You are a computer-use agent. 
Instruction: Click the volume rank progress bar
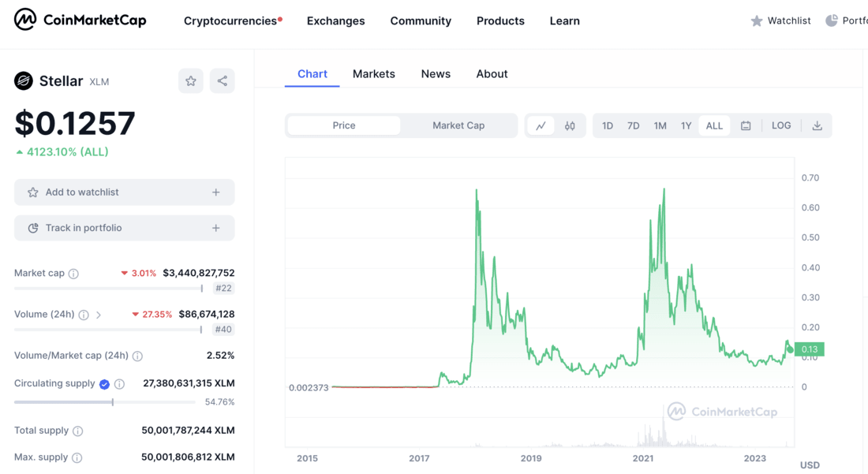pyautogui.click(x=109, y=330)
